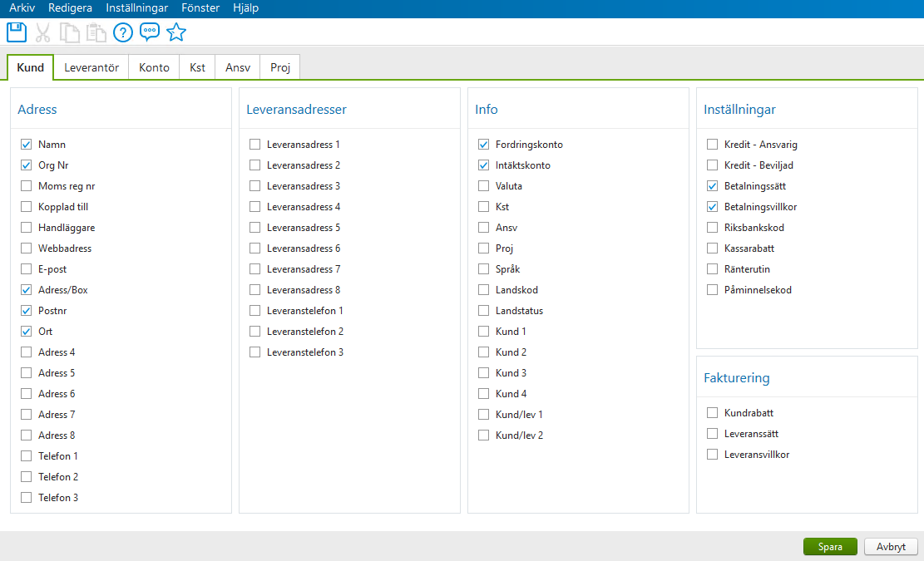This screenshot has height=561, width=924.
Task: Uncheck the Namn checkbox
Action: point(26,144)
